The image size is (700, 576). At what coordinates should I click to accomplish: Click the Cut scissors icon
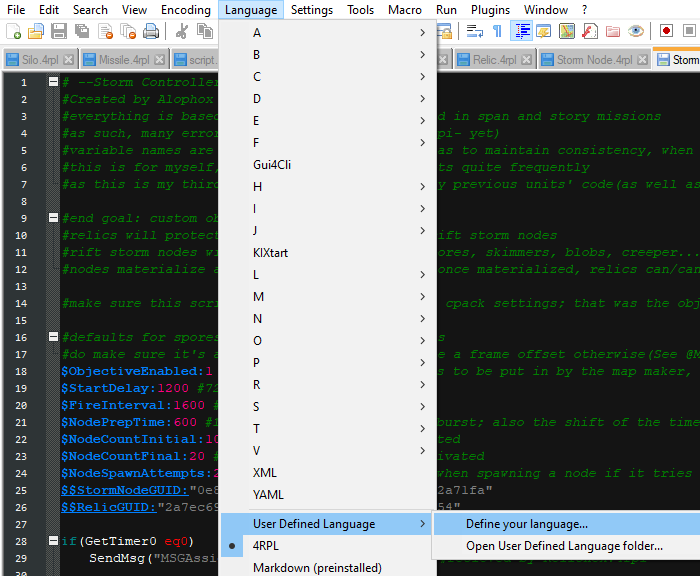tap(182, 32)
